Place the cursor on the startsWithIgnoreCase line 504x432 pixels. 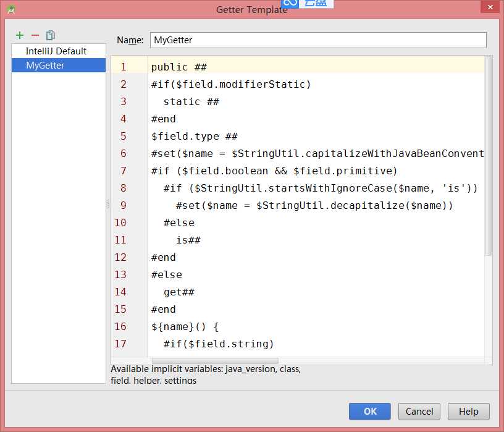pos(321,188)
